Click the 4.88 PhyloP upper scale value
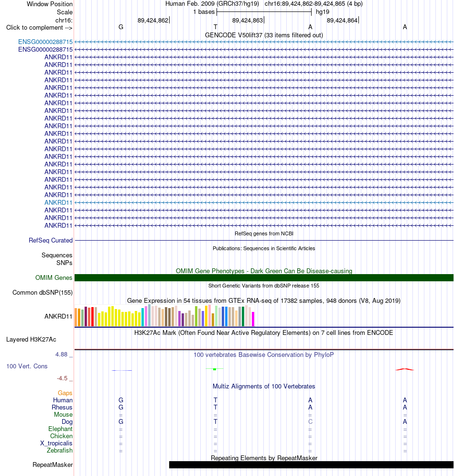Viewport: 454px width, 476px height. pyautogui.click(x=61, y=354)
